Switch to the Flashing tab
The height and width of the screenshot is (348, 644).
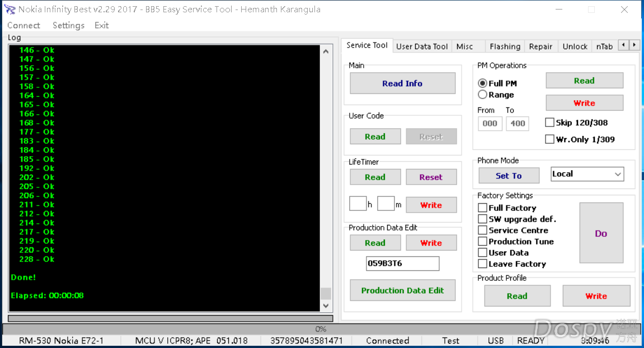coord(505,46)
